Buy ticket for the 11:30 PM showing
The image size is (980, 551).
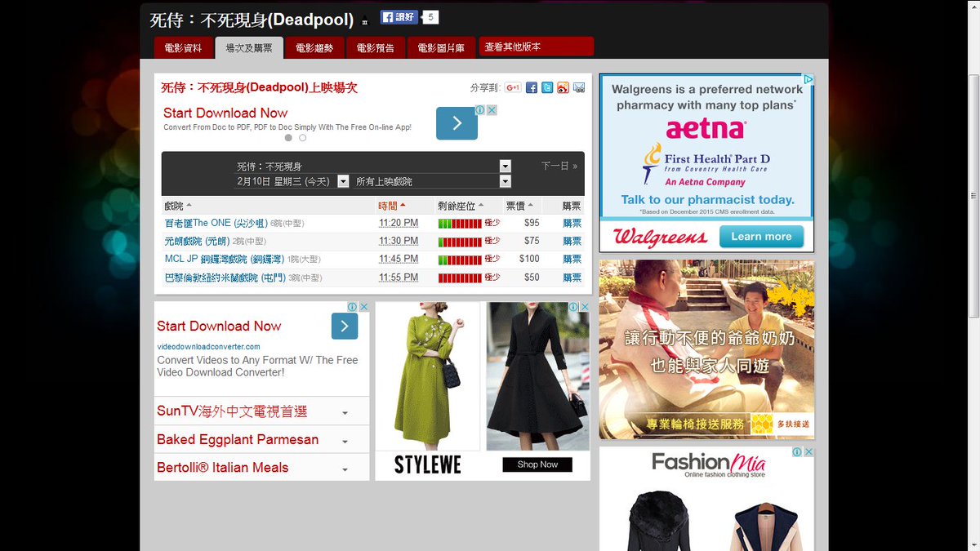pos(572,241)
